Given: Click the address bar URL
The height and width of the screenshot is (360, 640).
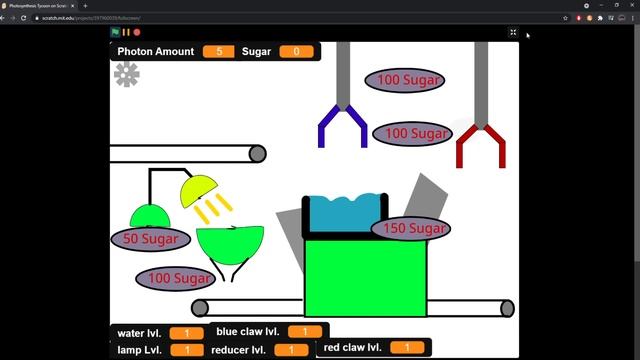Looking at the screenshot, I should (91, 18).
